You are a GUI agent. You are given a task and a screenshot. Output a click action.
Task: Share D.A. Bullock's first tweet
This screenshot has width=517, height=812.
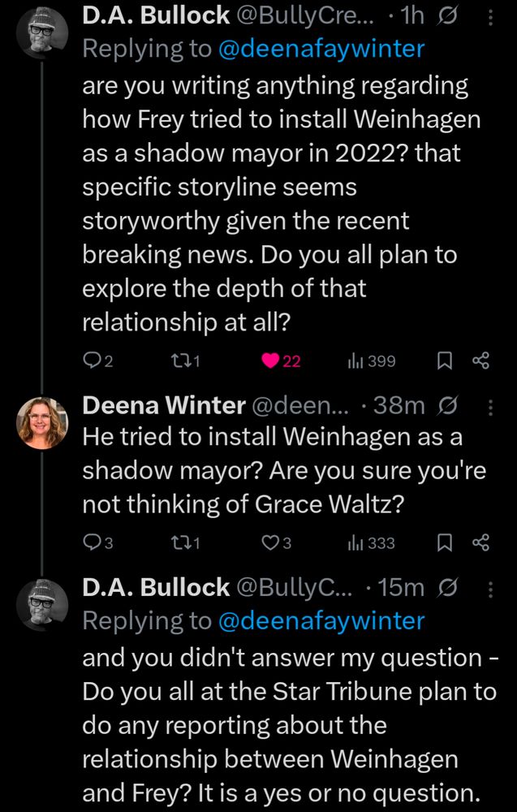coord(481,361)
